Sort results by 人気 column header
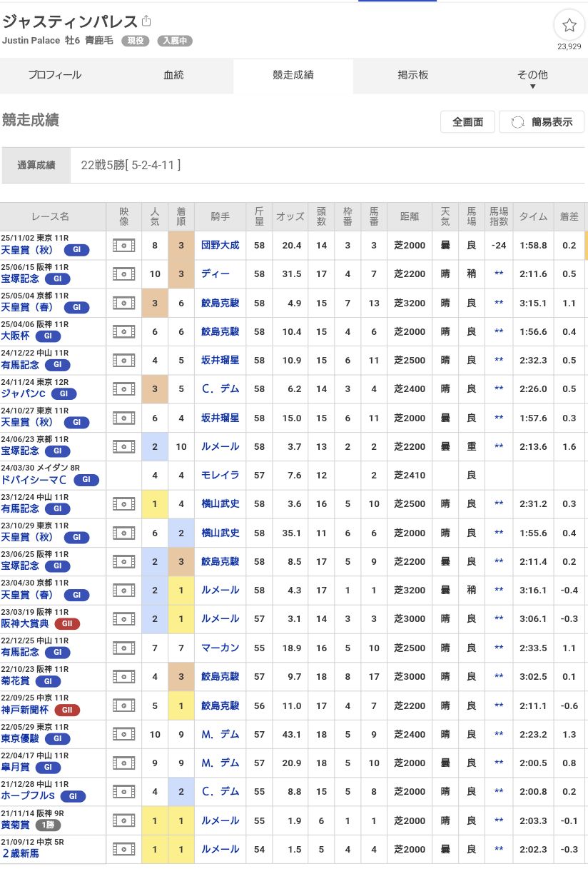The image size is (588, 869). (155, 216)
